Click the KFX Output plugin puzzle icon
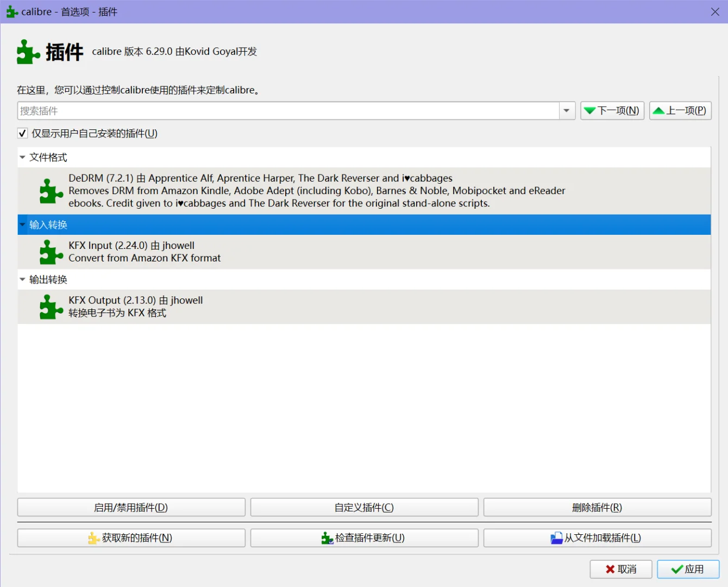 [x=52, y=307]
